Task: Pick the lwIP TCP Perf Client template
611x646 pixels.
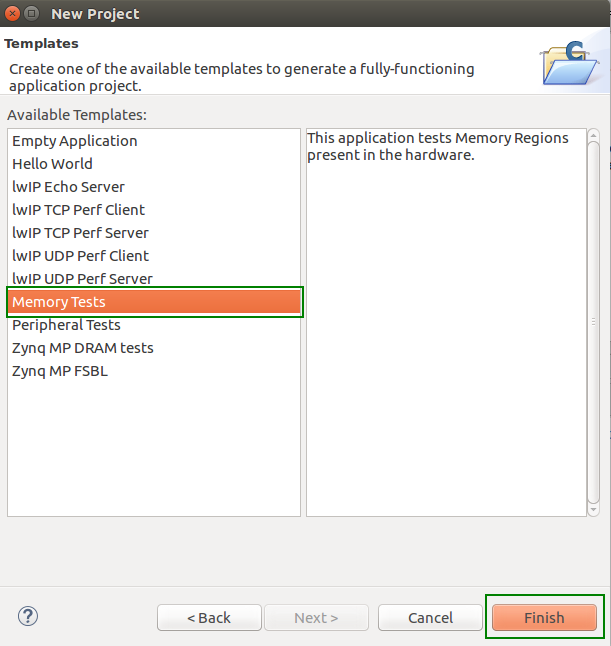Action: [x=78, y=210]
